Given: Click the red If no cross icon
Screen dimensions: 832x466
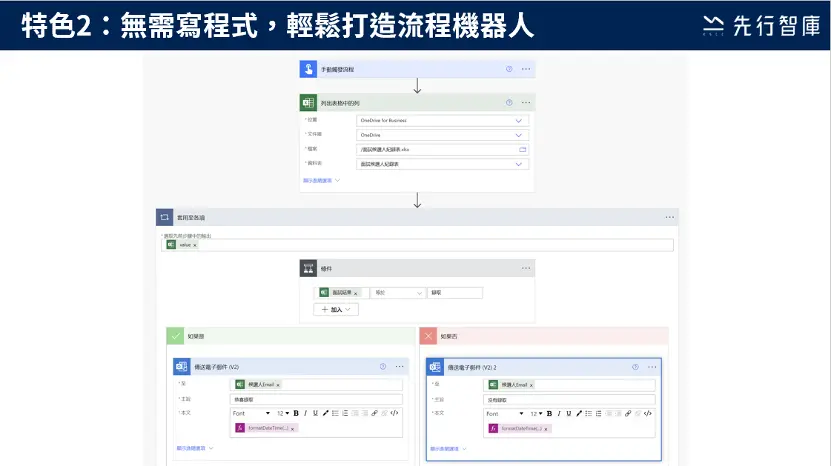Looking at the screenshot, I should (x=428, y=336).
